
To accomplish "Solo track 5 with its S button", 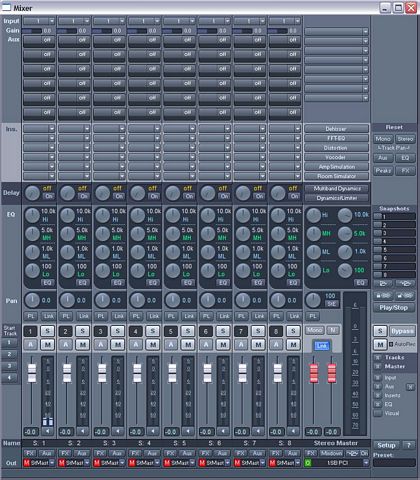I will 188,331.
